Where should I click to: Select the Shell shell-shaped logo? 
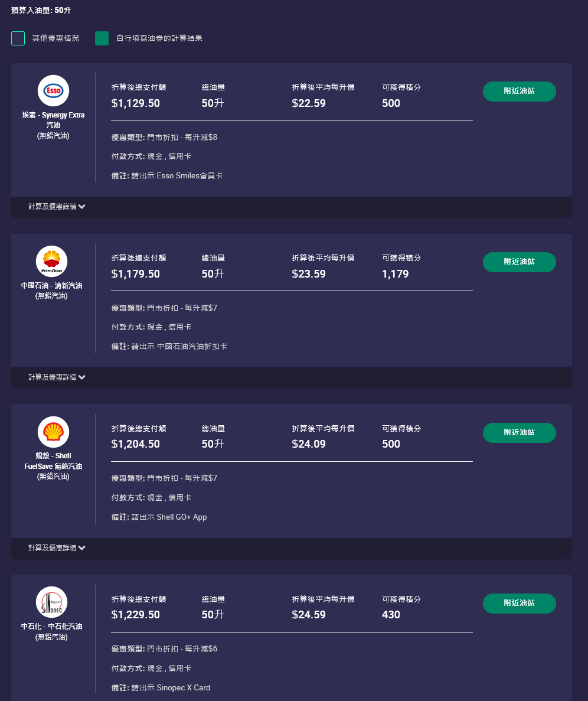tap(53, 432)
